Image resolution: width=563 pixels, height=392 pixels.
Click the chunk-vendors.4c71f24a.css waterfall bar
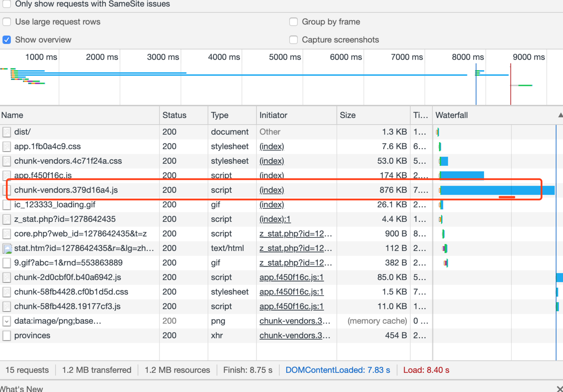pos(443,161)
